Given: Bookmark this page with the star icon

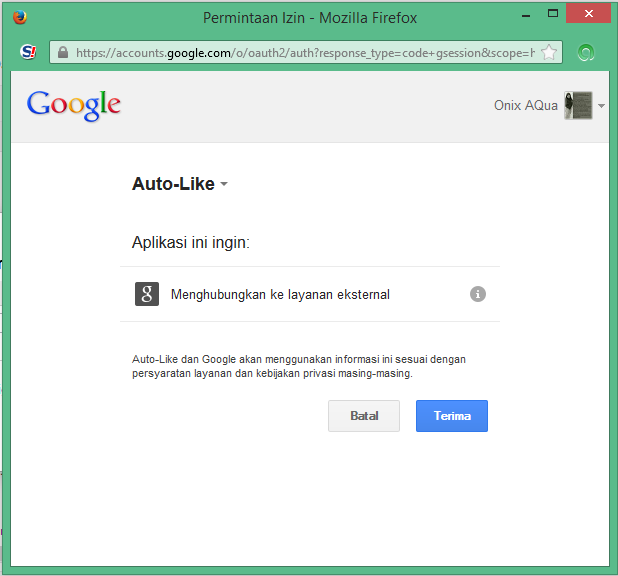Looking at the screenshot, I should pyautogui.click(x=549, y=52).
